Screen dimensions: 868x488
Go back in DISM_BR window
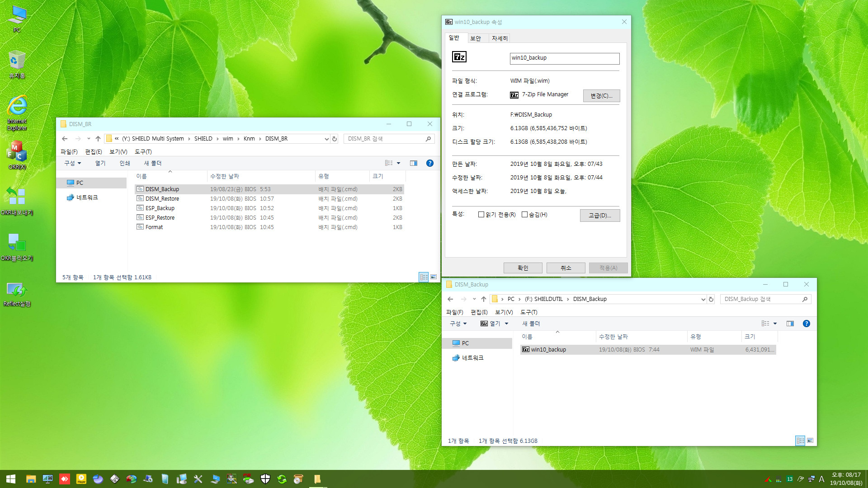(65, 139)
